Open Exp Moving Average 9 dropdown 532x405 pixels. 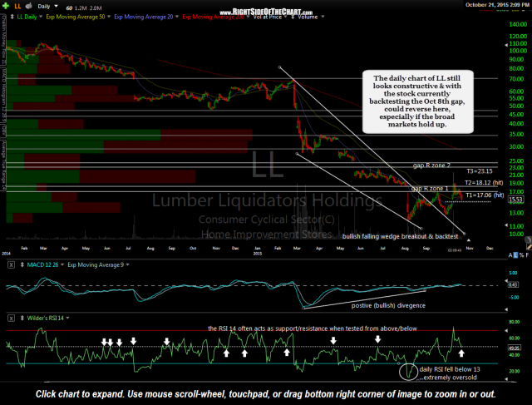127,264
